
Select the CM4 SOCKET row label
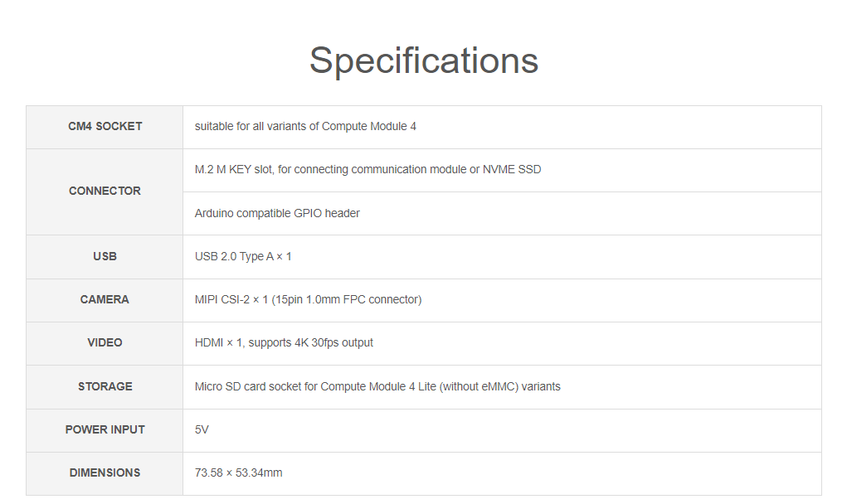click(x=105, y=126)
